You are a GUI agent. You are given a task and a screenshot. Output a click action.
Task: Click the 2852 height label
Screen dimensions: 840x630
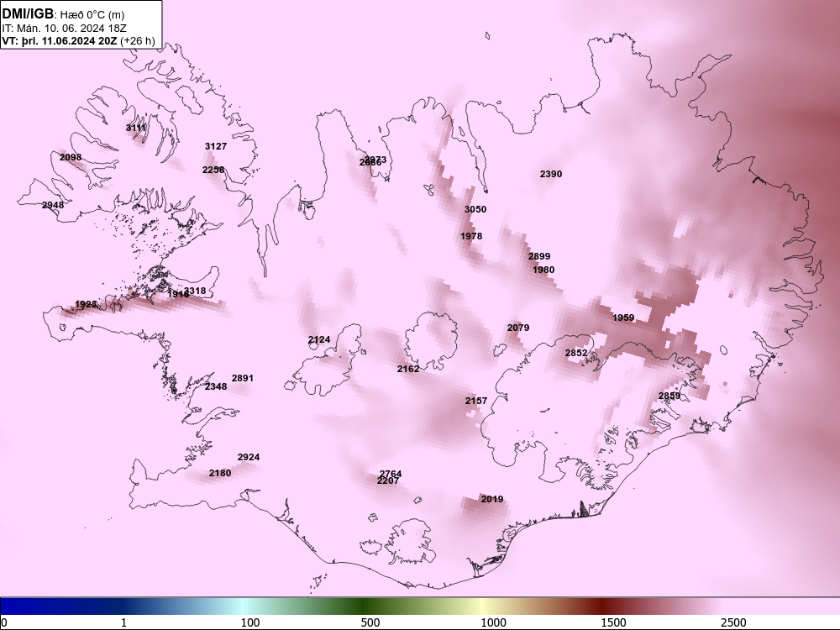(576, 353)
